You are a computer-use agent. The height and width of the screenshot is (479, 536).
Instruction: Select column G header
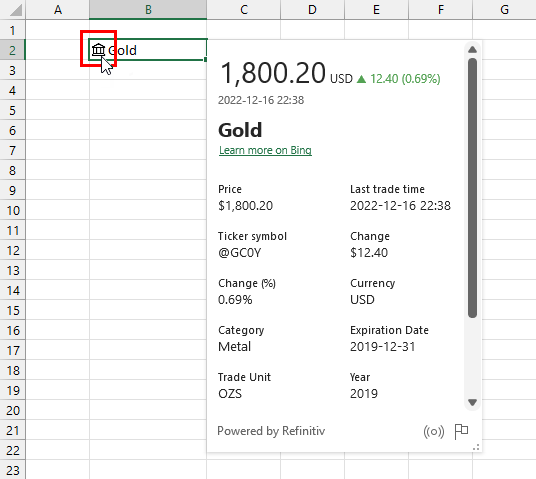[505, 10]
